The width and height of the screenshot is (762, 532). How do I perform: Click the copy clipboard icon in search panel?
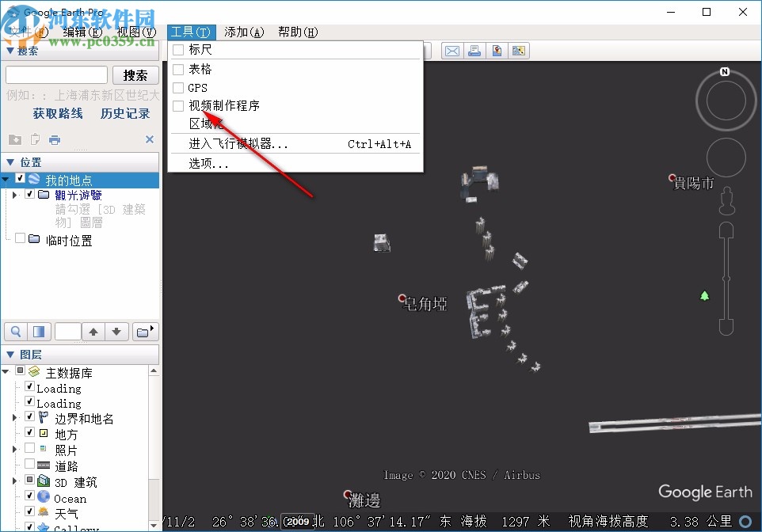(35, 140)
